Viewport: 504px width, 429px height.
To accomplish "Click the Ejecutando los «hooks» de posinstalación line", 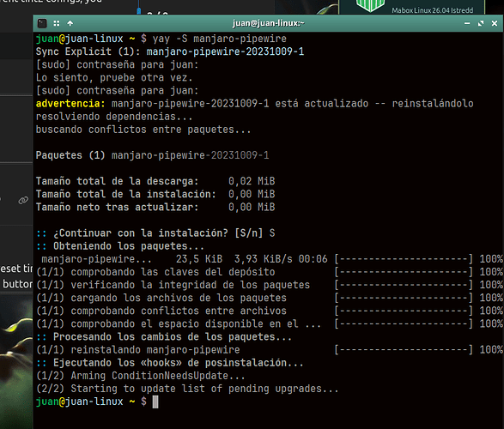I will coord(170,363).
